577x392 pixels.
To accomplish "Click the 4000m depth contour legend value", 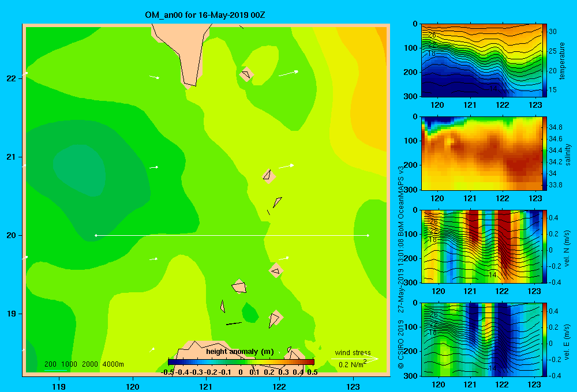I will [113, 364].
